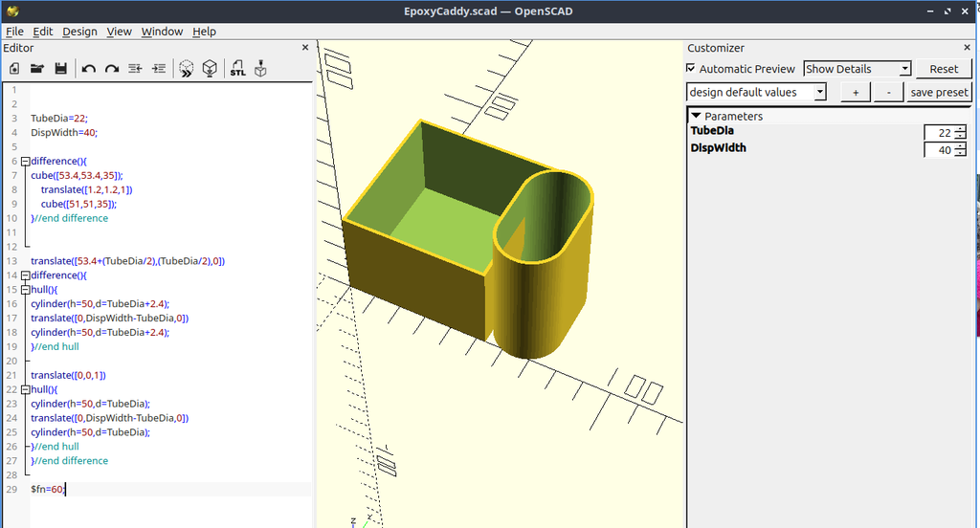980x528 pixels.
Task: Click the New file icon in editor toolbar
Action: click(x=13, y=69)
